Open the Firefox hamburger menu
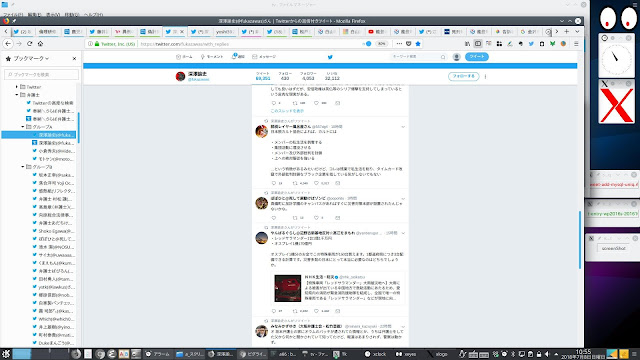Screen dimensions: 640x360 click(x=576, y=44)
